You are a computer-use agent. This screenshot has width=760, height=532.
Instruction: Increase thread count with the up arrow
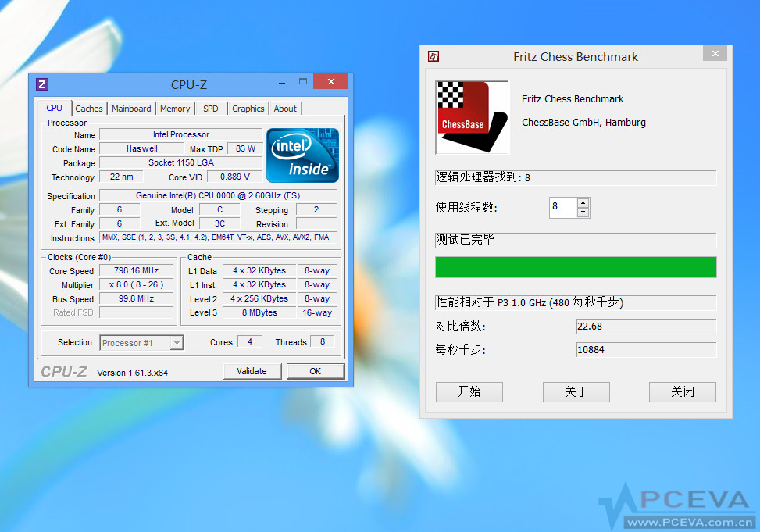point(583,202)
